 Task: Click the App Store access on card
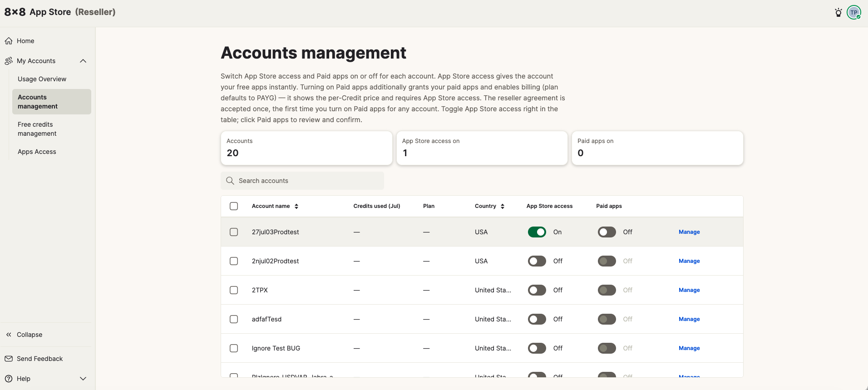[482, 148]
